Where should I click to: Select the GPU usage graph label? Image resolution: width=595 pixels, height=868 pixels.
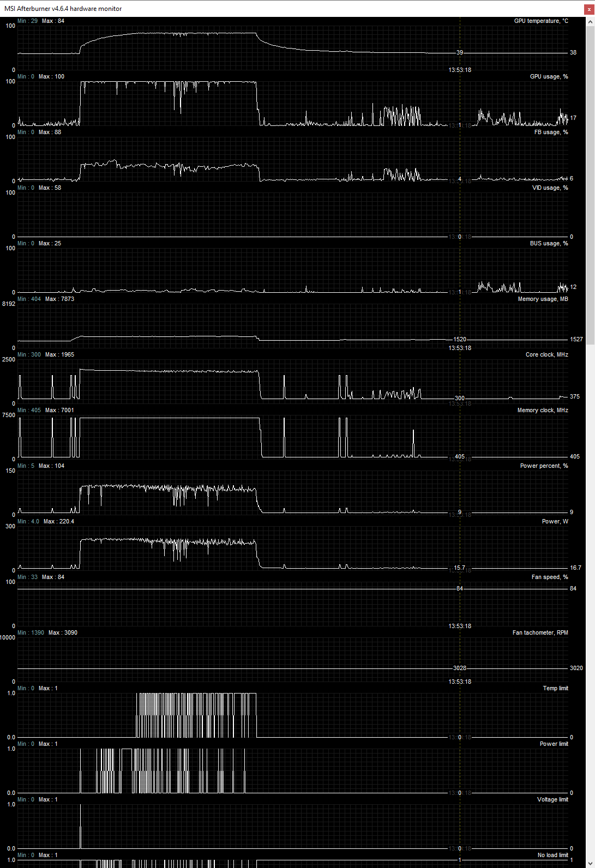549,77
